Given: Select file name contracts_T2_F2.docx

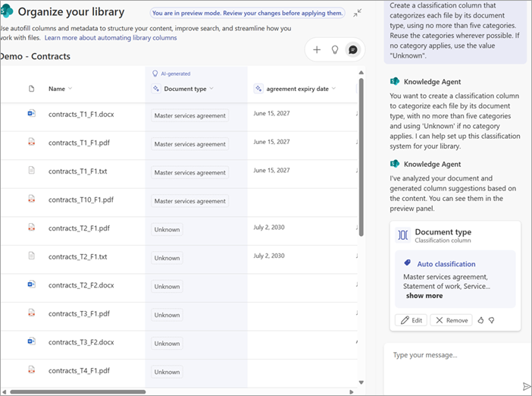Looking at the screenshot, I should point(81,286).
